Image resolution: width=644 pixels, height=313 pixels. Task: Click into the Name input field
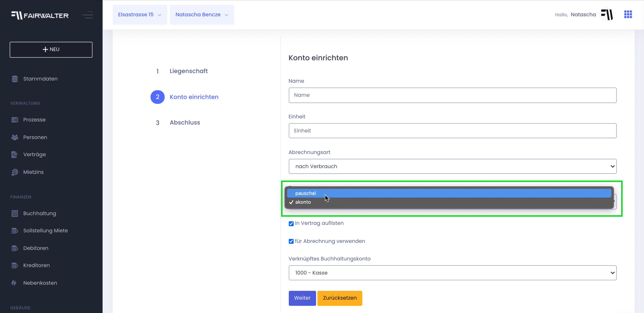[x=452, y=95]
